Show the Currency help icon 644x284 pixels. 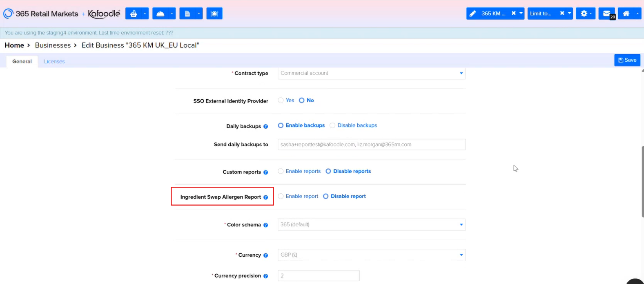[266, 255]
